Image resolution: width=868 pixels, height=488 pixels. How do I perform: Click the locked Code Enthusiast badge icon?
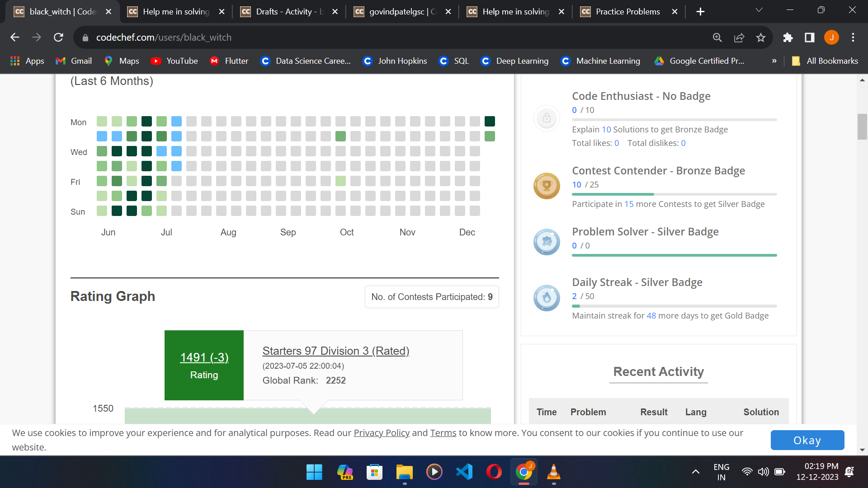pyautogui.click(x=547, y=118)
